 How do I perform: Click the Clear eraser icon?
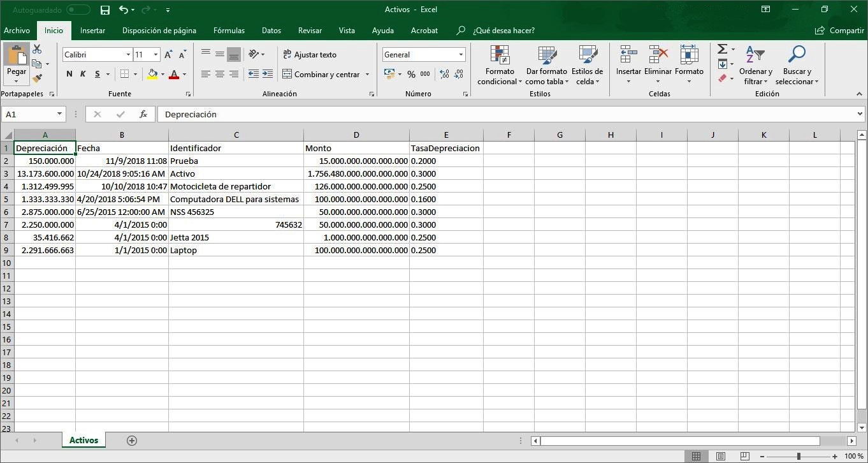pos(722,78)
